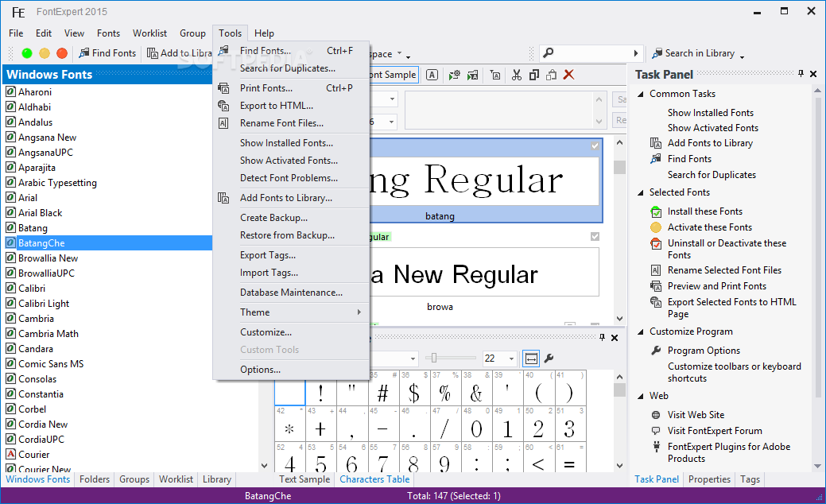Switch to the Folders tab
This screenshot has height=504, width=826.
(95, 479)
